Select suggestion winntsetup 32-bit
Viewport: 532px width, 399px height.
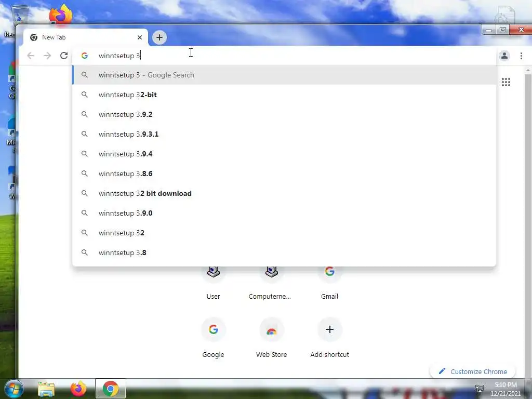coord(284,95)
